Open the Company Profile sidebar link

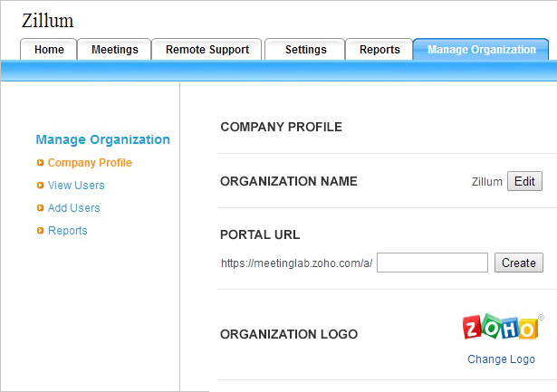90,163
